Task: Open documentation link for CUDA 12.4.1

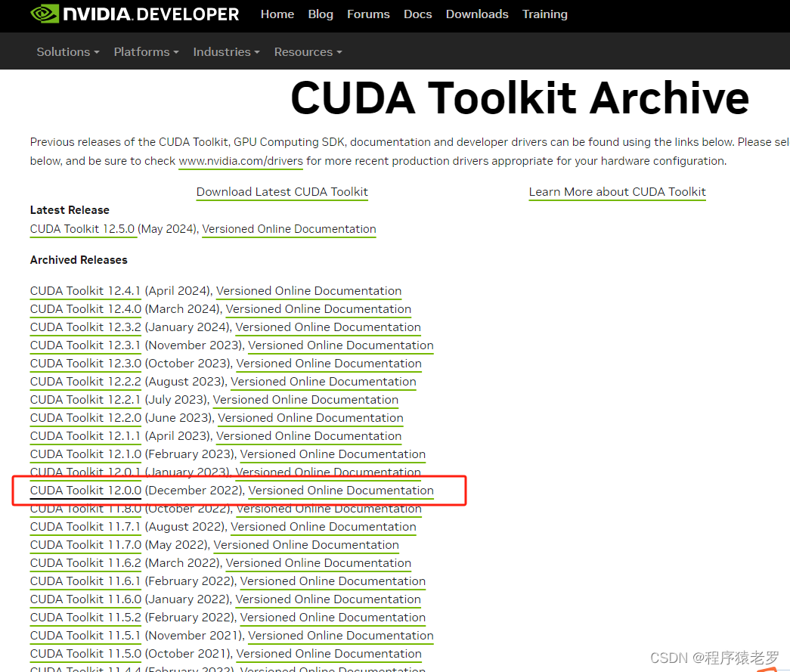Action: (309, 291)
